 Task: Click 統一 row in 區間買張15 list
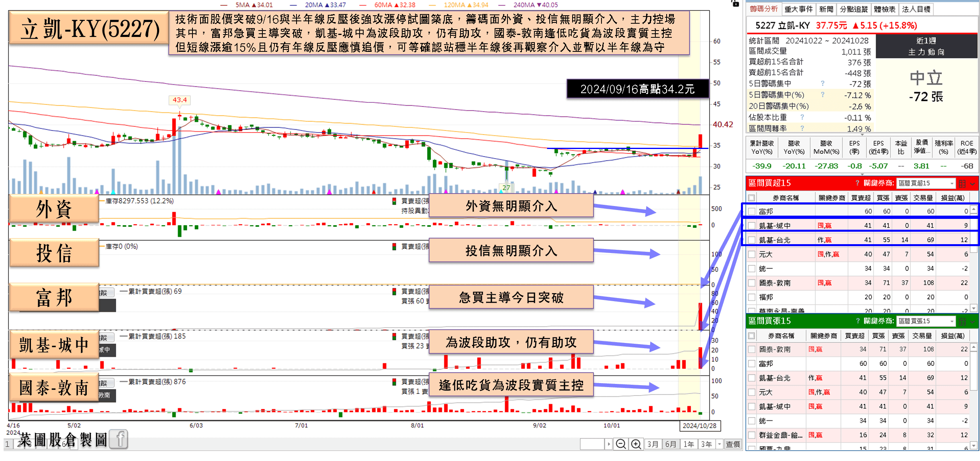click(858, 421)
